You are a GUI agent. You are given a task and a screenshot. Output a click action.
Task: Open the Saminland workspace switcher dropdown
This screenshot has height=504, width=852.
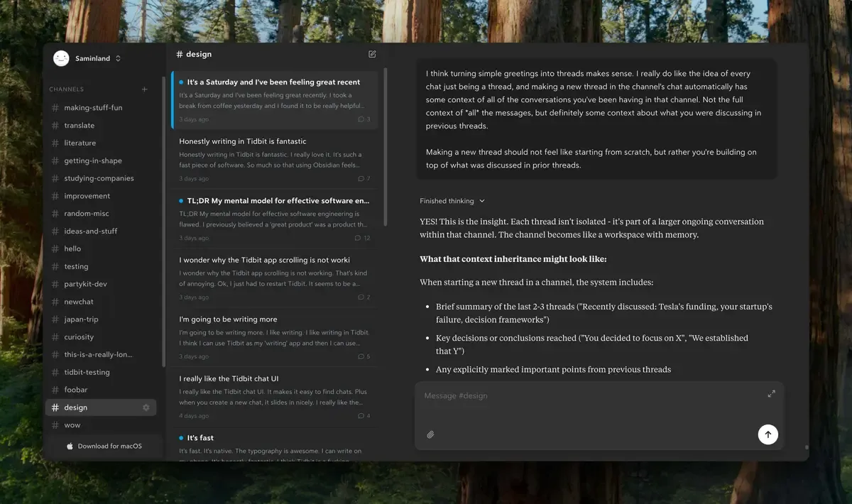[x=118, y=58]
